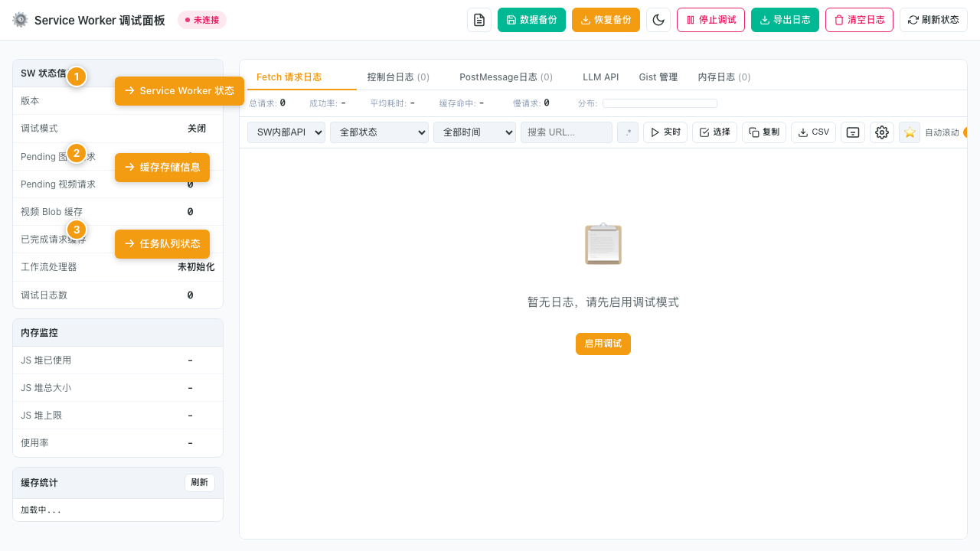
Task: Click the document icon button in header
Action: [x=479, y=20]
